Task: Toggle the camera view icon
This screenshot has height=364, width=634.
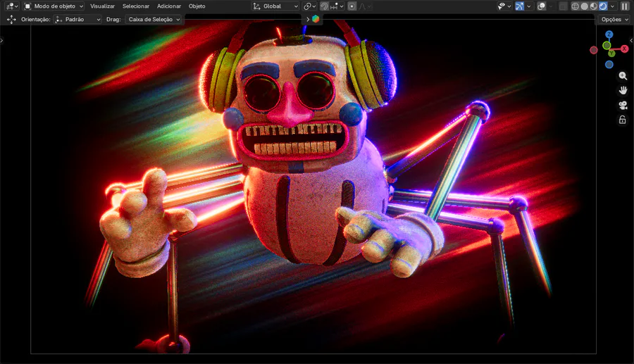Action: pos(623,106)
